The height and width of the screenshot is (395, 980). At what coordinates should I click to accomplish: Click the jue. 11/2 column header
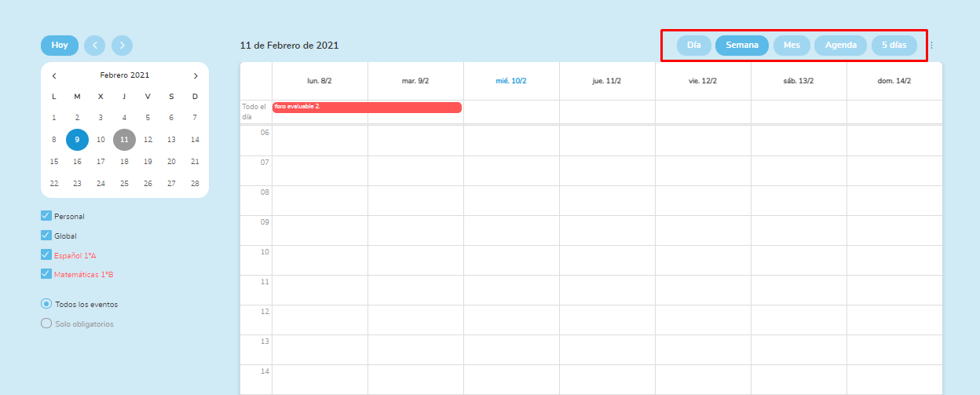607,81
